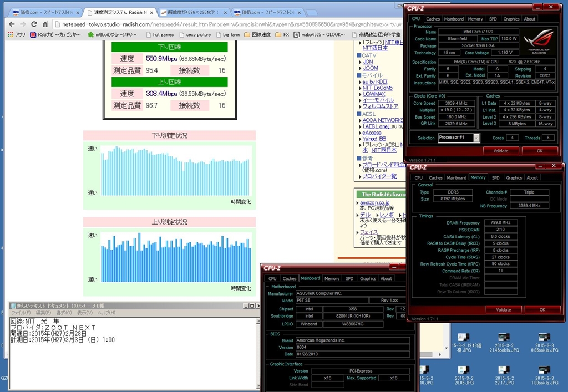Click the browser reload icon
Screen dimensions: 568x392
[x=34, y=24]
